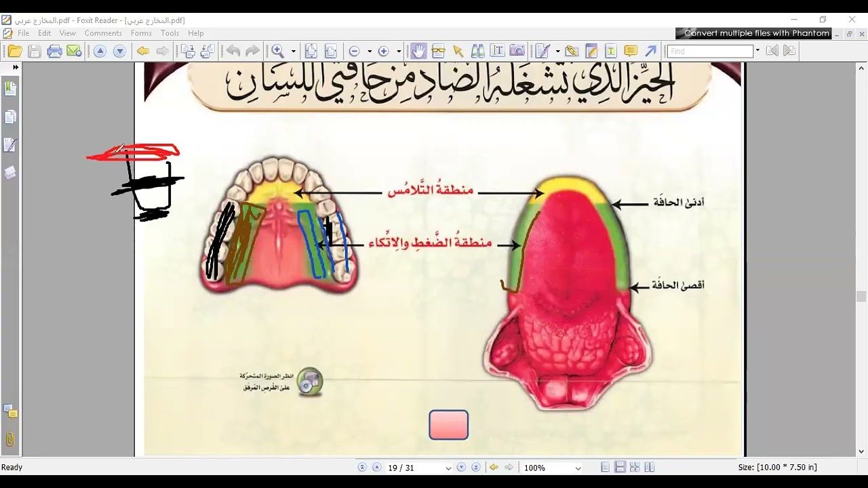Click the vertical scrollbar down arrow
This screenshot has width=868, height=488.
pos(862,451)
